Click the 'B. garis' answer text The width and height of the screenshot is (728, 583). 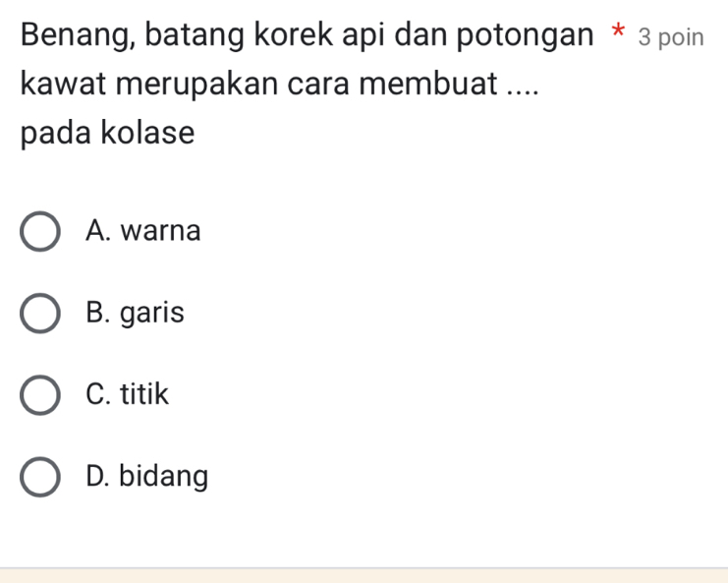(x=135, y=314)
